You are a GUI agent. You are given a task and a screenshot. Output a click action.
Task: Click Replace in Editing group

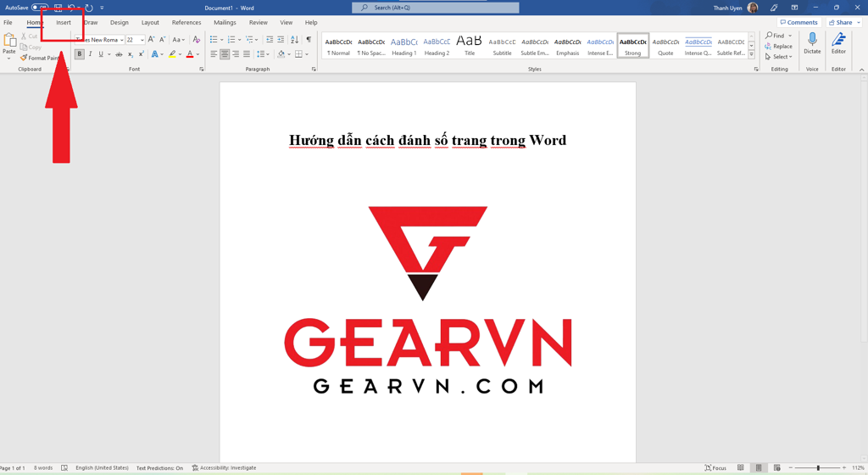[x=779, y=47]
